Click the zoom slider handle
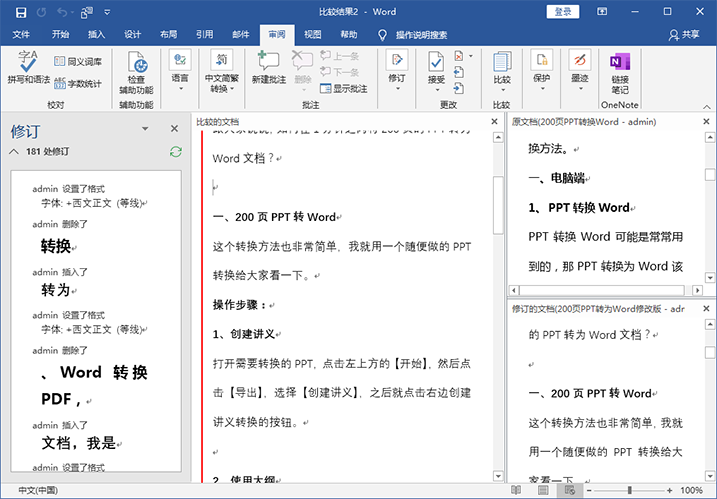717x499 pixels. click(628, 491)
